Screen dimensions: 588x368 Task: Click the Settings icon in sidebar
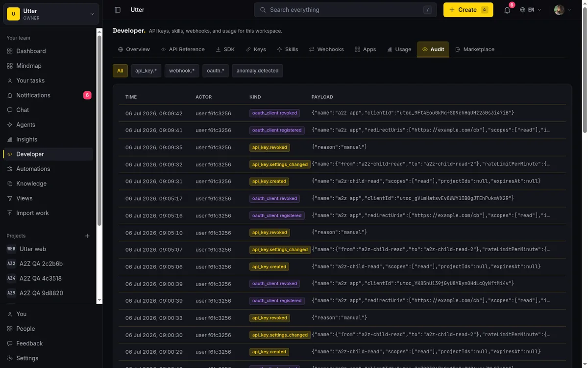point(10,358)
